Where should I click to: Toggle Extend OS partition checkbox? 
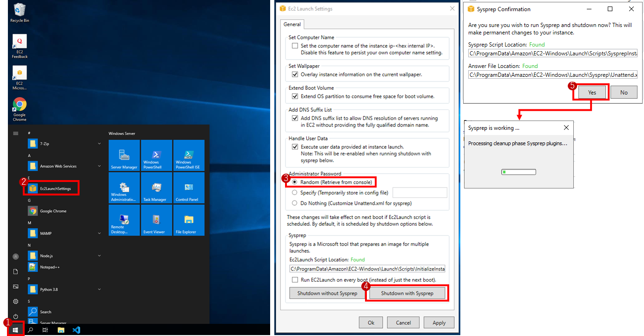tap(295, 96)
